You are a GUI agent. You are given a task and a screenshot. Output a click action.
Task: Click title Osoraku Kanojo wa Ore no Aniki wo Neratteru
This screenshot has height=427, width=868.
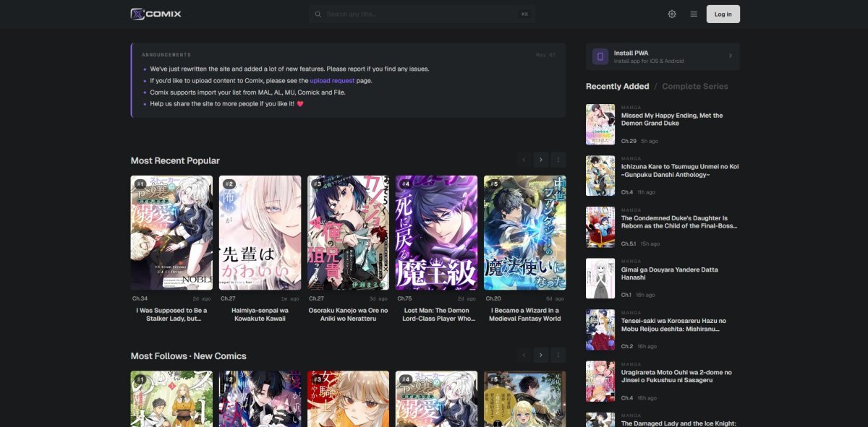click(348, 314)
